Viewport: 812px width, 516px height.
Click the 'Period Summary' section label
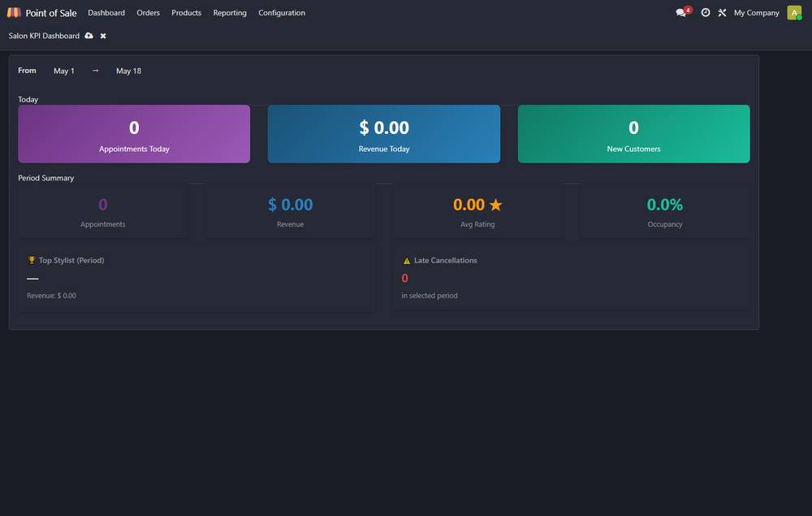click(x=46, y=178)
